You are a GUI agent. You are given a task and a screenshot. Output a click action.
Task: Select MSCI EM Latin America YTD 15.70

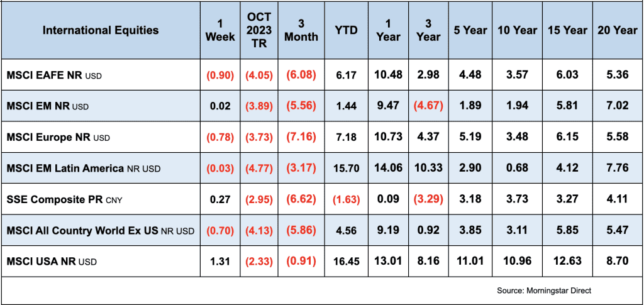point(346,168)
